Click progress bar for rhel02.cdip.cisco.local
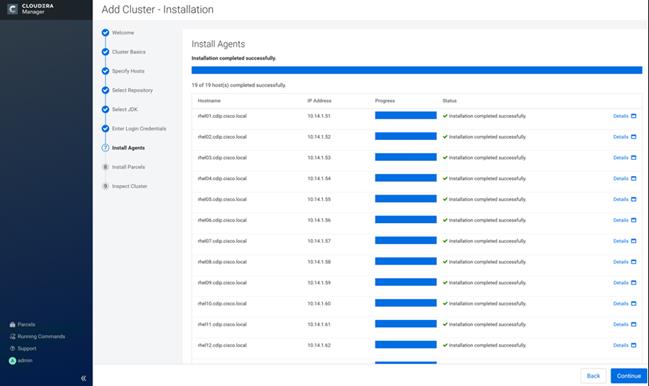Screen dimensions: 649x386 (406, 136)
